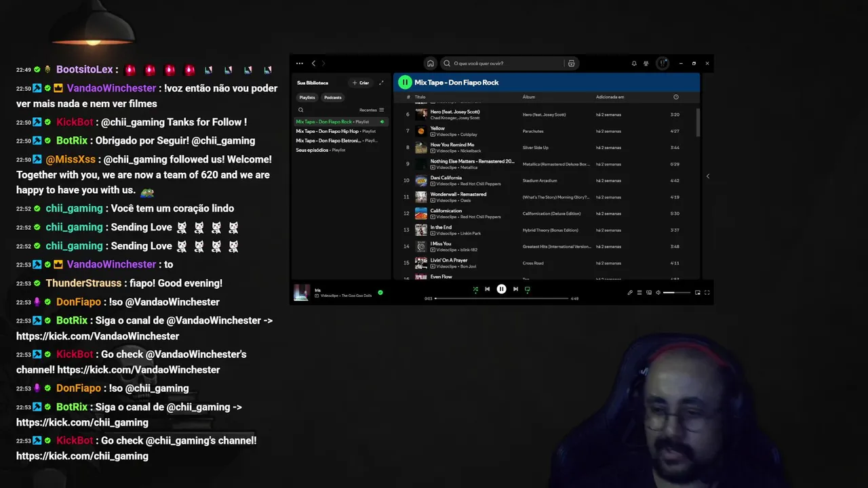Open the Spotify profile avatar

pos(663,64)
